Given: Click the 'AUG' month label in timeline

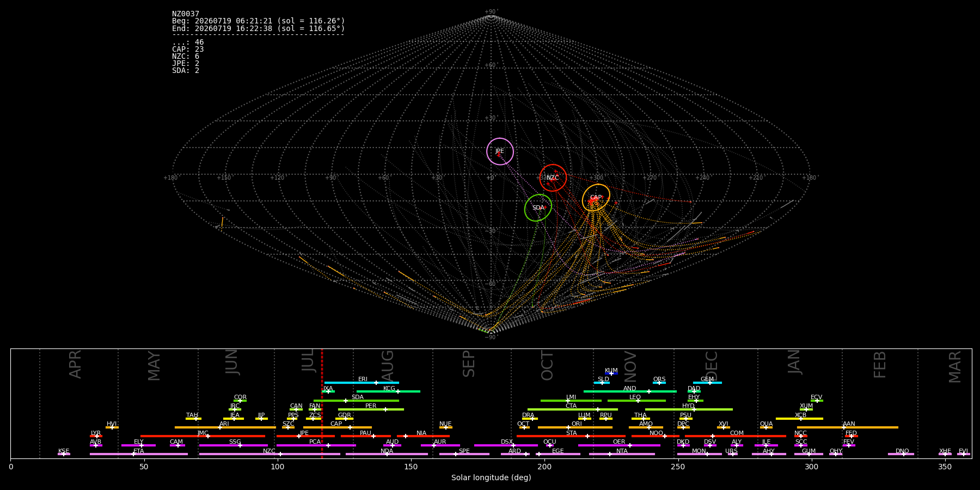Looking at the screenshot, I should [388, 365].
